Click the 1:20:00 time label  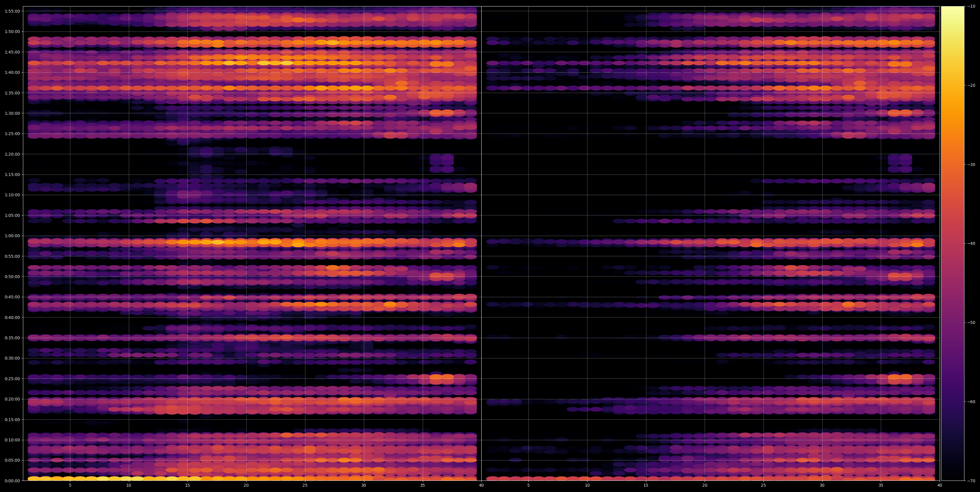12,154
